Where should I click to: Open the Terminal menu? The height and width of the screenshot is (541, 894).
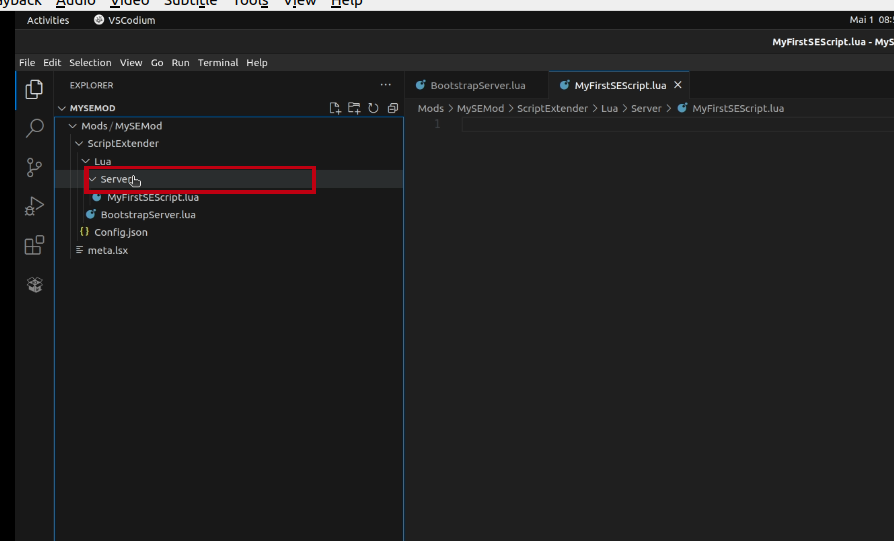coord(217,63)
